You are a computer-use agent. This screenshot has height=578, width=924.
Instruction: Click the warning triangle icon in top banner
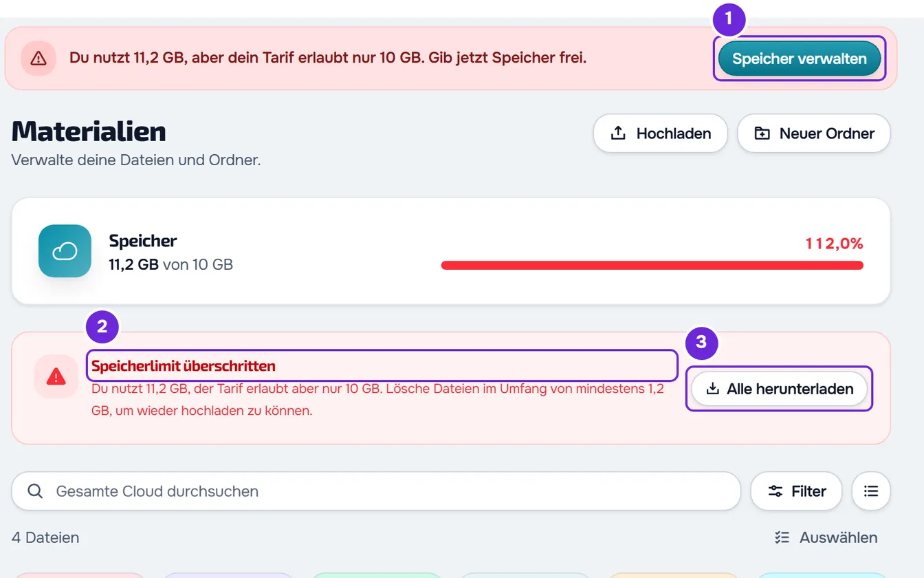[38, 58]
